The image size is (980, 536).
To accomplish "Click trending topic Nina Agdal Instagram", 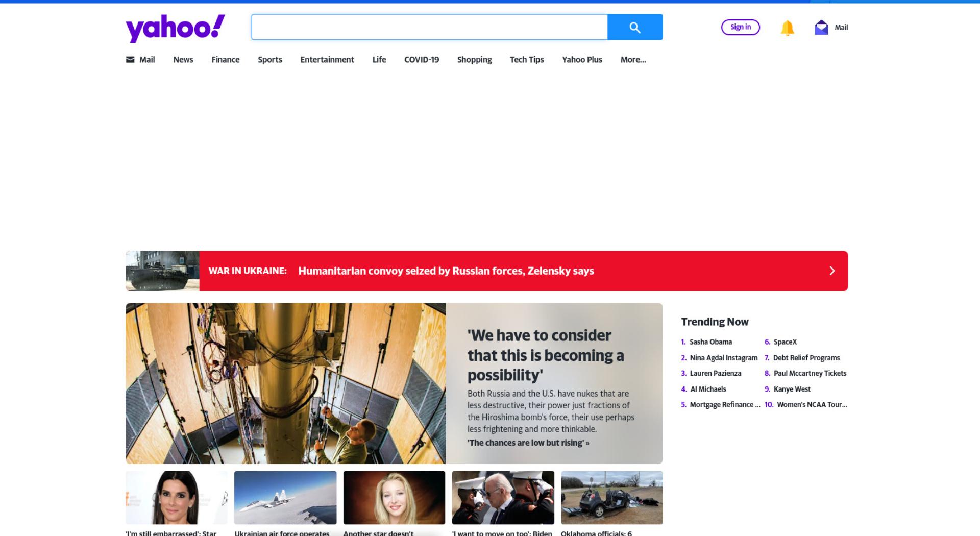I will tap(724, 358).
